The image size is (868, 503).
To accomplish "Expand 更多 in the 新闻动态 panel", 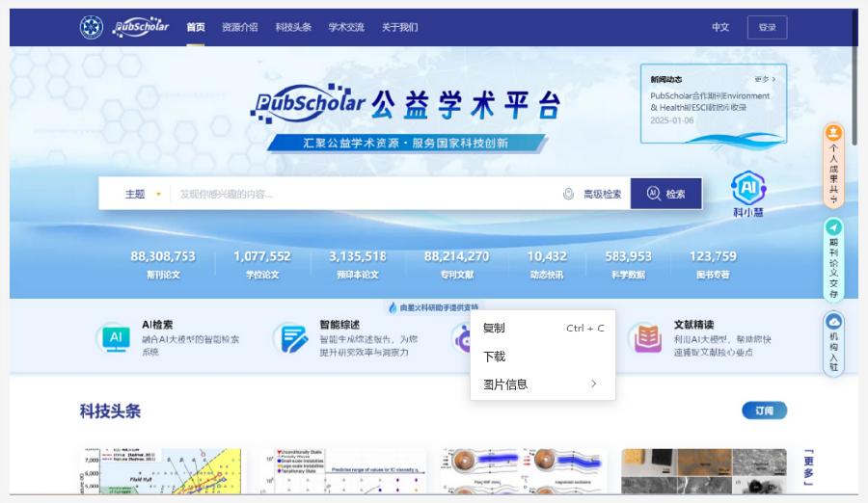I will tap(765, 79).
